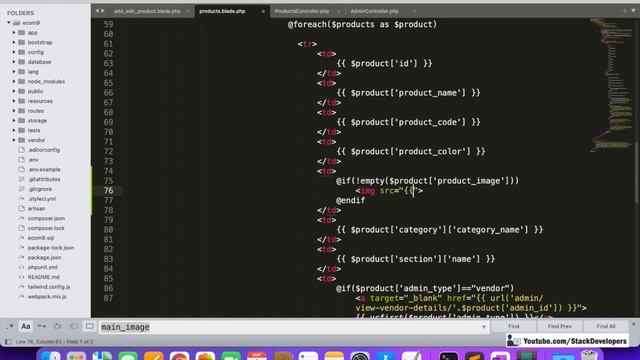Toggle wrap search option
The height and width of the screenshot is (360, 640).
(x=58, y=326)
